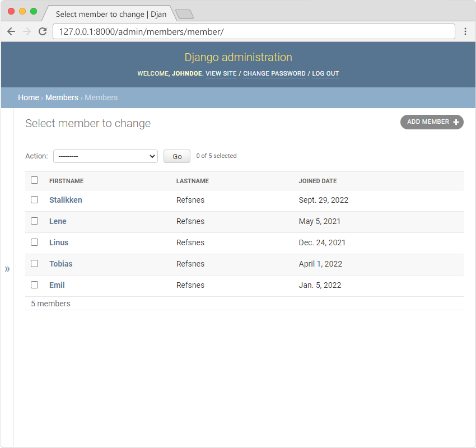Navigate back using the browser arrow
Screen dimensions: 476x448
(x=11, y=31)
